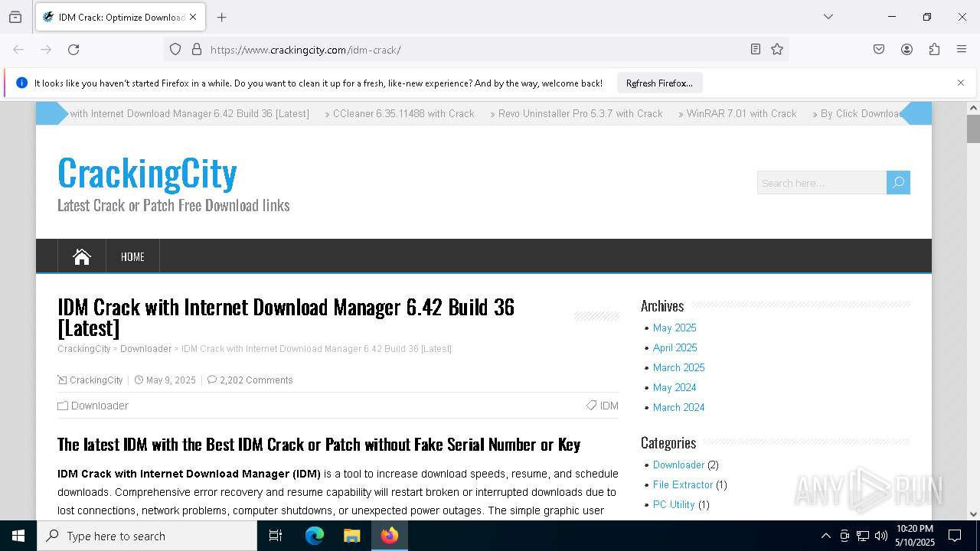
Task: Open April 2025 archive link
Action: [x=675, y=347]
